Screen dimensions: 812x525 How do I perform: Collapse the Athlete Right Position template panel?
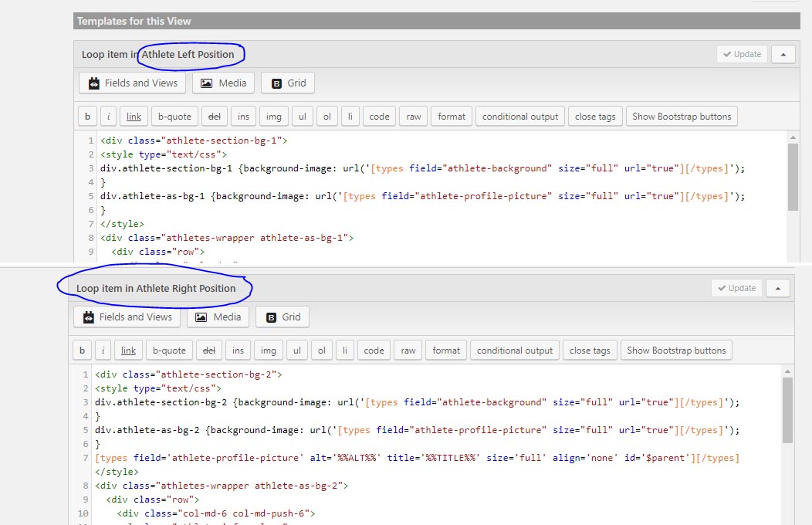pyautogui.click(x=778, y=289)
